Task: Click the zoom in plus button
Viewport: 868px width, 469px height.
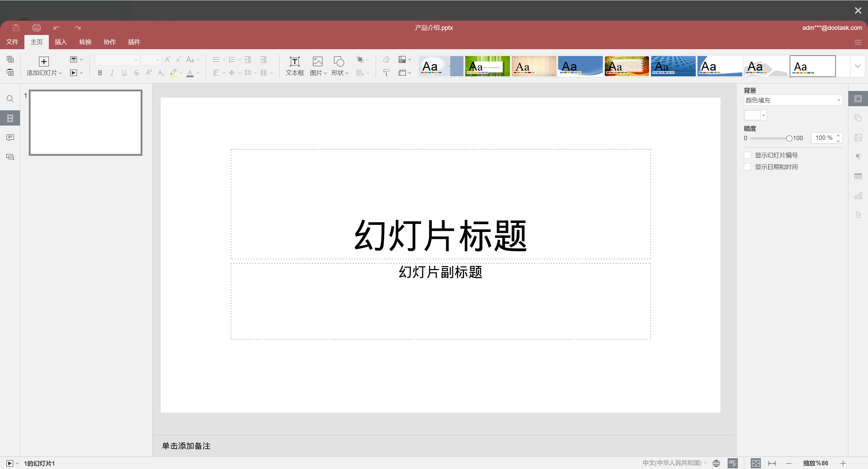Action: [x=843, y=463]
